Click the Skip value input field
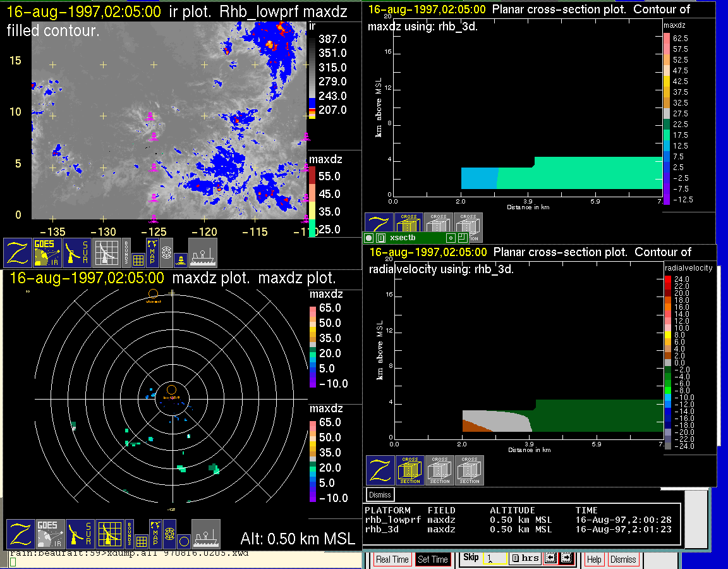This screenshot has height=569, width=728. [495, 559]
